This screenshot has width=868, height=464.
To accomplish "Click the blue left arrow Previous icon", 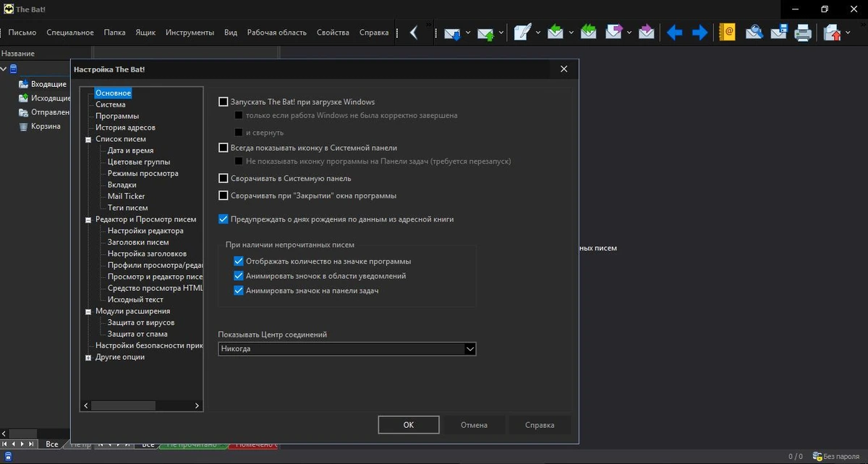I will 675,33.
